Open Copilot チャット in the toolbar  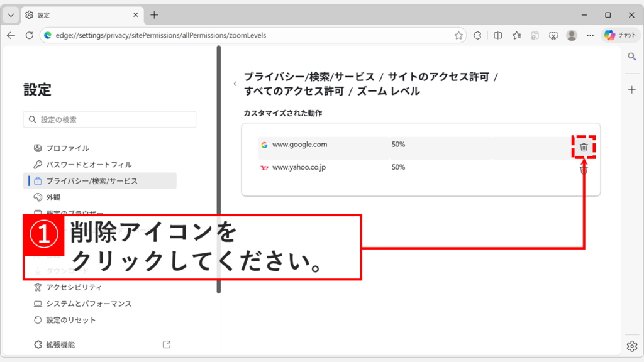tap(620, 35)
